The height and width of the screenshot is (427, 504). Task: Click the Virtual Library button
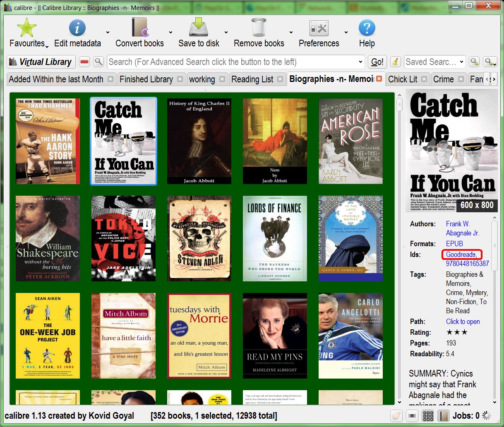(41, 62)
